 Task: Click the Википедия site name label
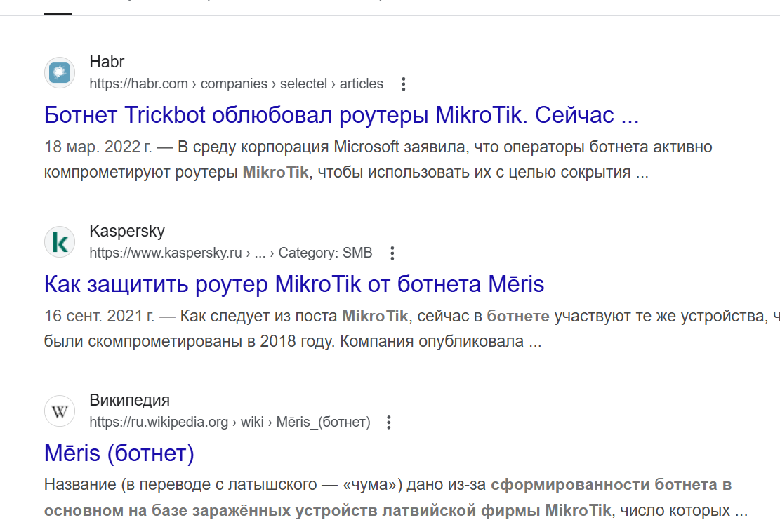pyautogui.click(x=130, y=400)
